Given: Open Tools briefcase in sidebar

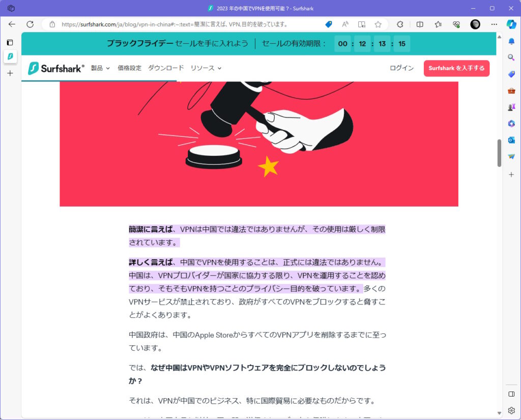Looking at the screenshot, I should point(511,91).
